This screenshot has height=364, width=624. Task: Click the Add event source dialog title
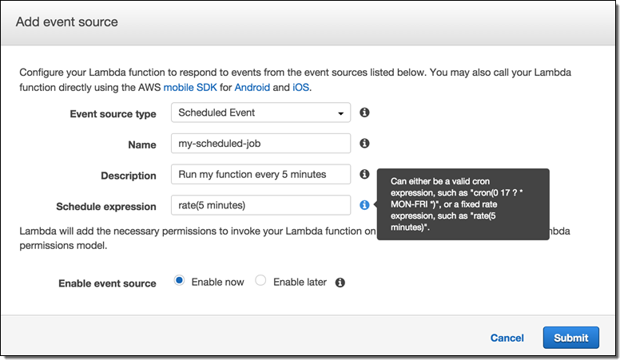click(67, 22)
